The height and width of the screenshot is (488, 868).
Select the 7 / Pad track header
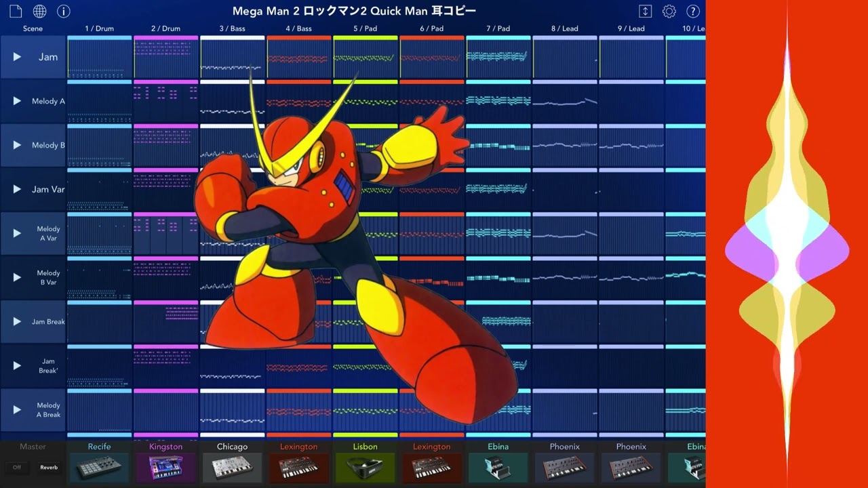498,28
